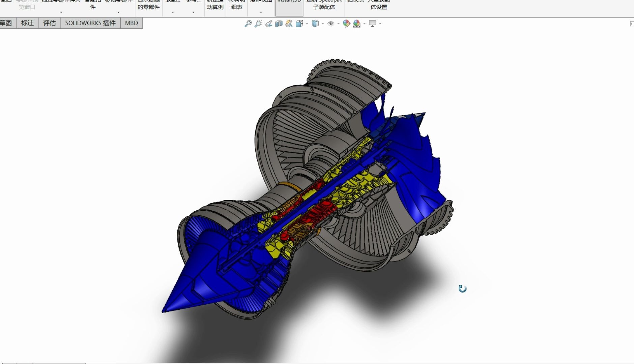Expand the dropdown arrow under 参考… button
The image size is (634, 364).
(x=193, y=12)
